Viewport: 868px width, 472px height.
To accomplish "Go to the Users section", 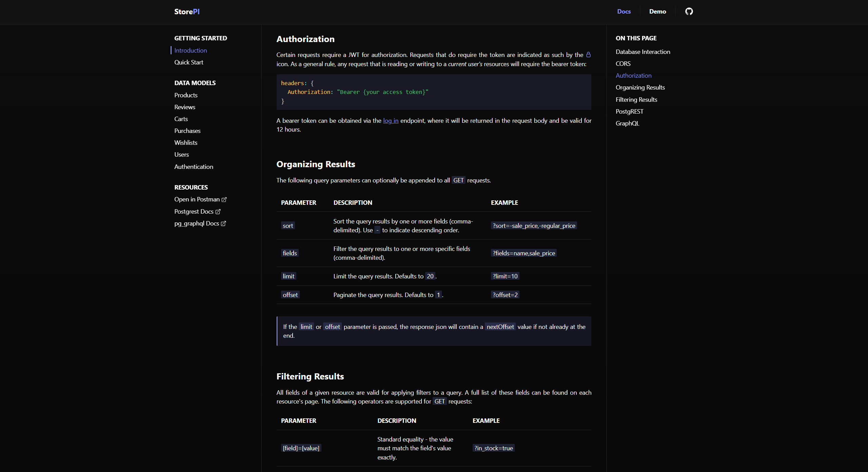I will 181,154.
